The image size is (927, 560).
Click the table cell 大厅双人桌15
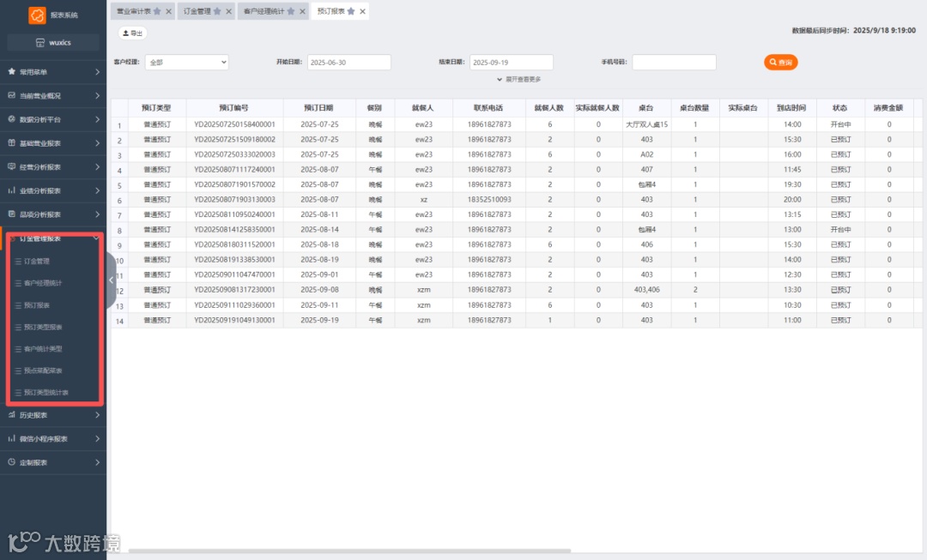click(x=647, y=124)
